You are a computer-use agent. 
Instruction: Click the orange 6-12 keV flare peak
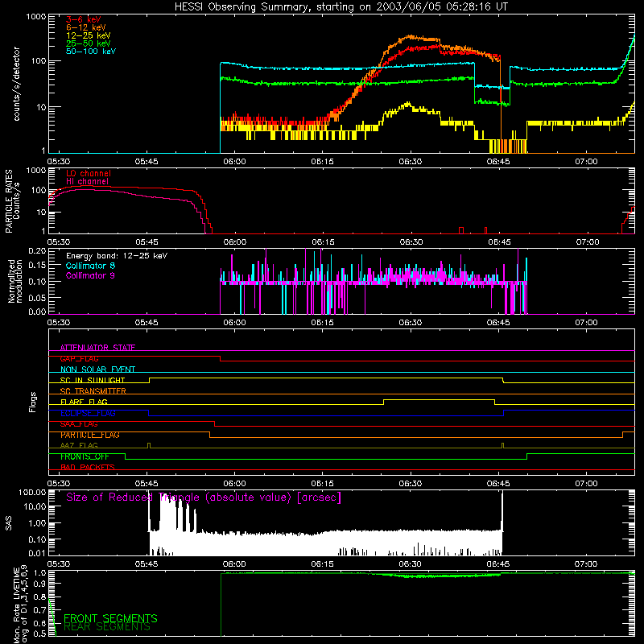[411, 37]
